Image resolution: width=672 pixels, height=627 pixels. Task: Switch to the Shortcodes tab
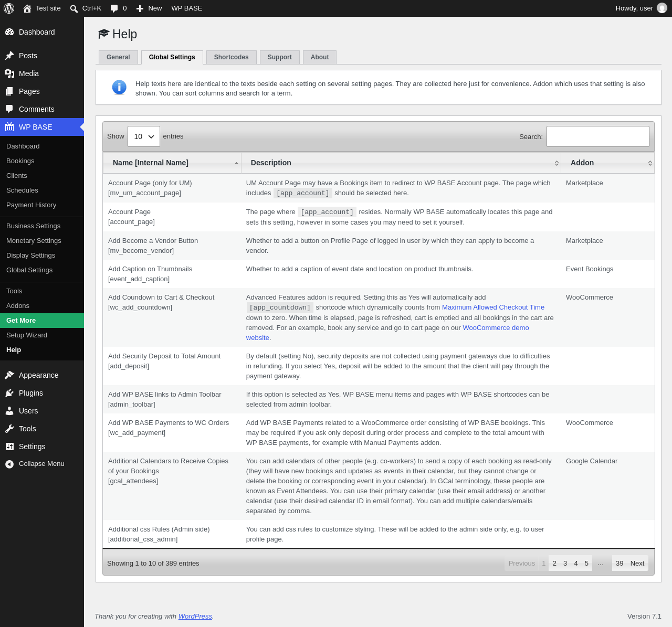click(x=231, y=57)
